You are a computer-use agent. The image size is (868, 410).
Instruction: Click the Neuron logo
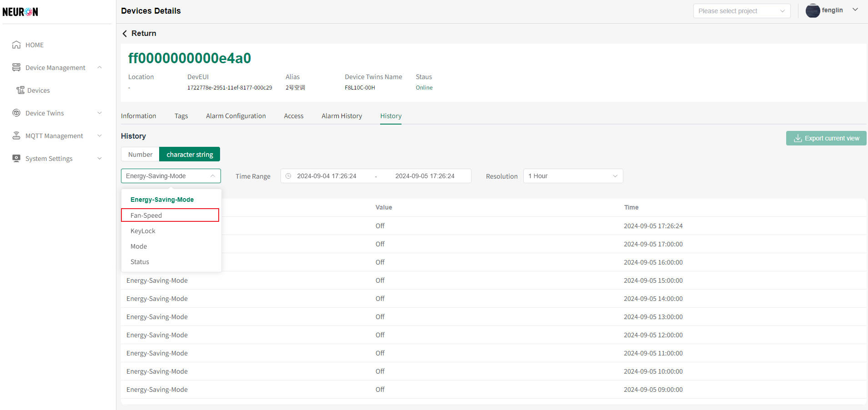click(x=20, y=12)
